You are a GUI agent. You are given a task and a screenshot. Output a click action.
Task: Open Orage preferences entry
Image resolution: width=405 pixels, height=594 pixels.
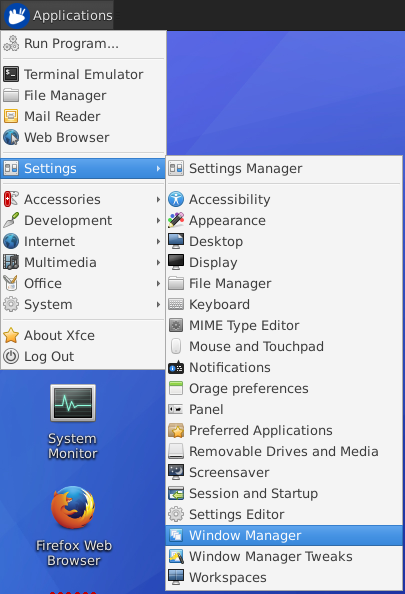point(284,388)
